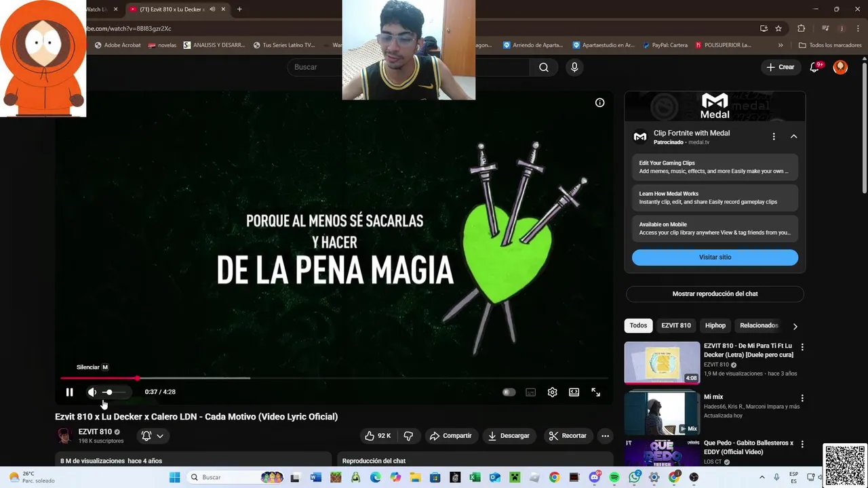Bookmark this page with the star icon
Viewport: 868px width, 488px height.
tap(778, 28)
